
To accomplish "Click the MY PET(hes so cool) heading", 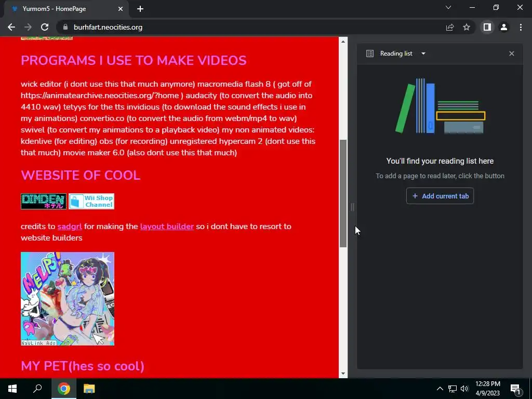I will click(x=83, y=366).
